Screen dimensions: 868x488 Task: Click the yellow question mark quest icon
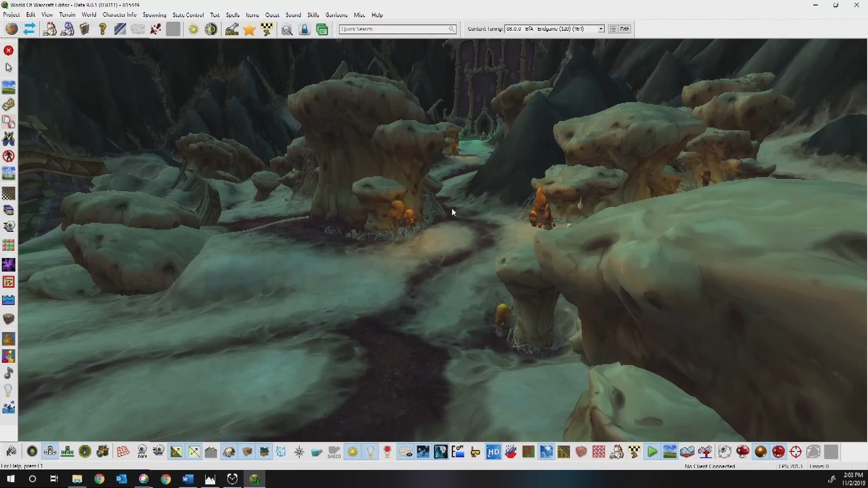(103, 29)
